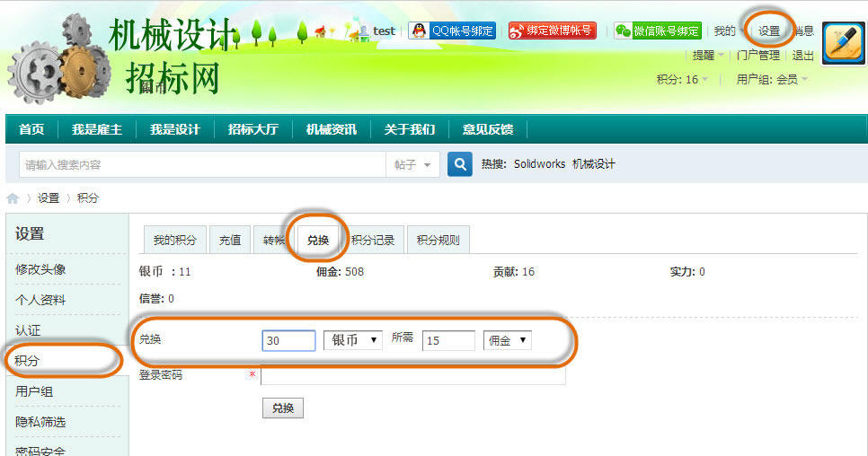Open 意见反馈 navigation item
Viewport: 868px width, 456px height.
click(488, 129)
